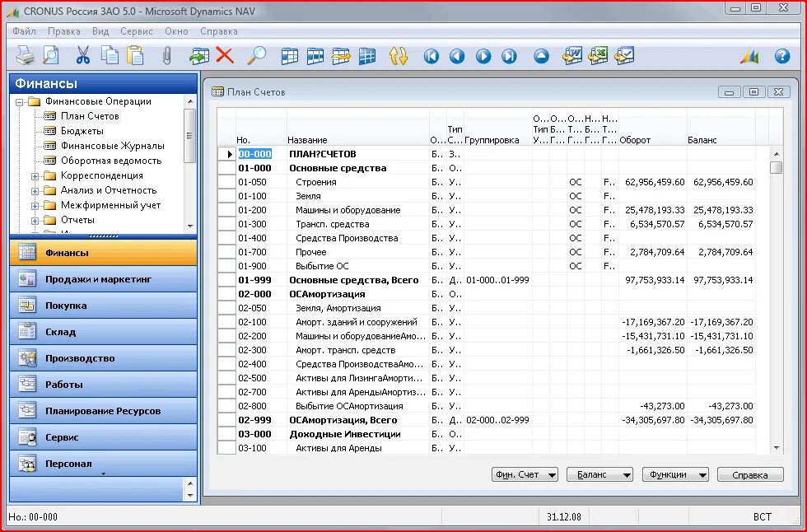Open the Сервис menu
Viewport: 807px width, 532px height.
[137, 31]
